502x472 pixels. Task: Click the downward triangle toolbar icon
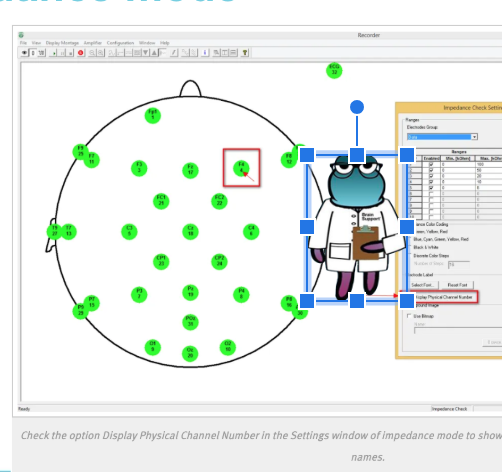(x=146, y=53)
